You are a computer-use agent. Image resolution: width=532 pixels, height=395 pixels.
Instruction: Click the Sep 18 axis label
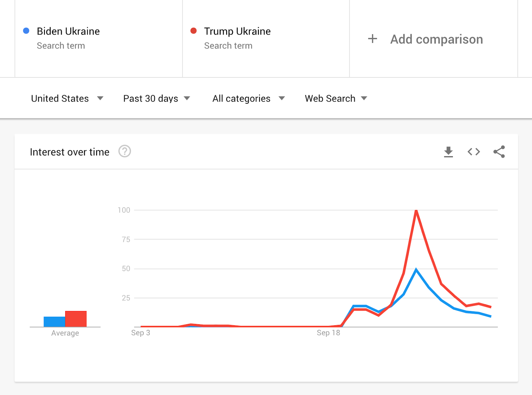pos(328,333)
